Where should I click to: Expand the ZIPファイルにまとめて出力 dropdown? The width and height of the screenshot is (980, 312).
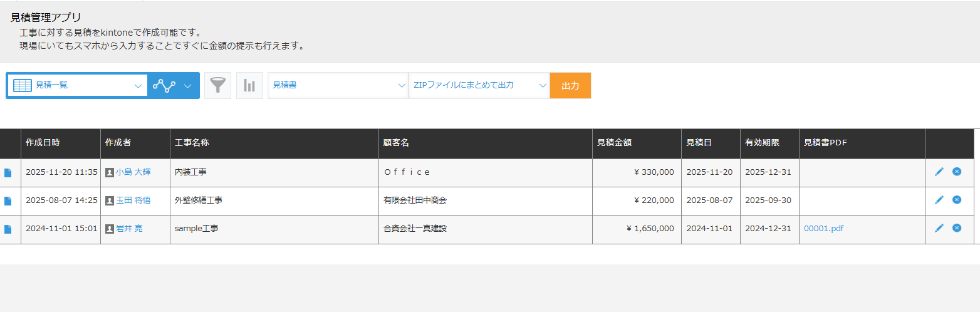tap(479, 86)
